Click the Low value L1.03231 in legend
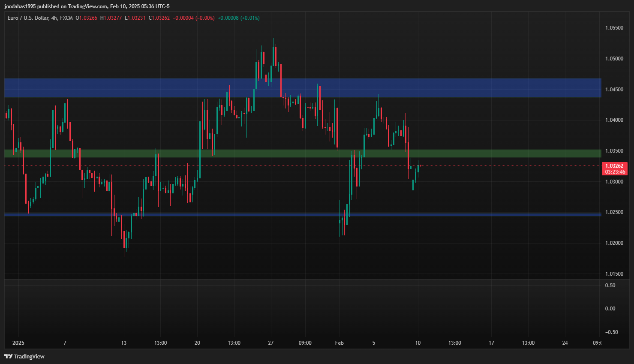 pyautogui.click(x=135, y=18)
